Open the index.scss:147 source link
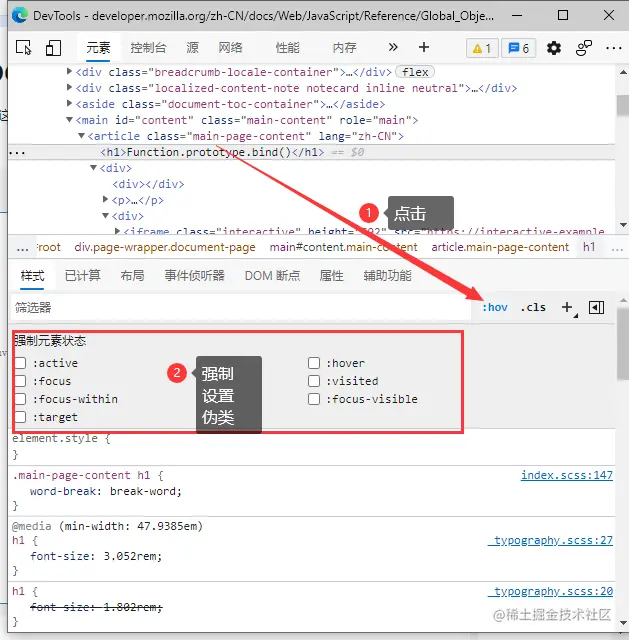This screenshot has width=629, height=640. (x=567, y=475)
